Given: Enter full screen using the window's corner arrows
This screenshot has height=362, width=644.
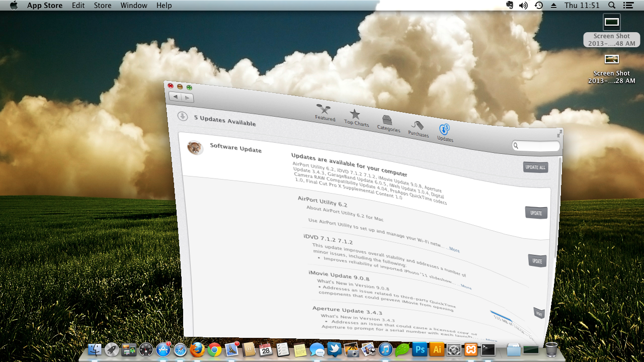Looking at the screenshot, I should point(559,133).
